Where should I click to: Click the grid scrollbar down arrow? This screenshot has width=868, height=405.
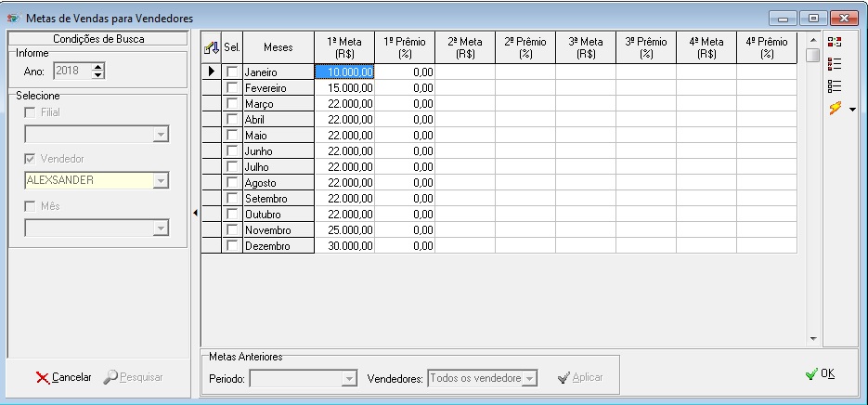[812, 338]
